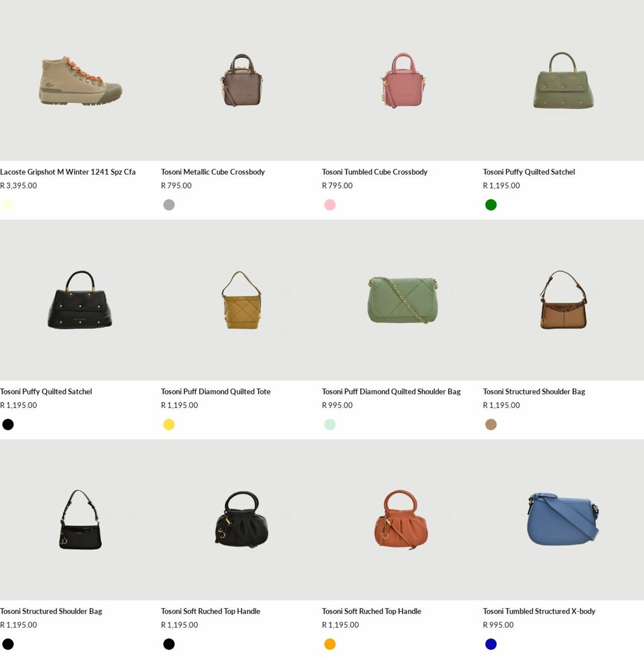The image size is (644, 659).
Task: Open the black Tosoni Puffy Quilted Satchel image
Action: point(80,300)
